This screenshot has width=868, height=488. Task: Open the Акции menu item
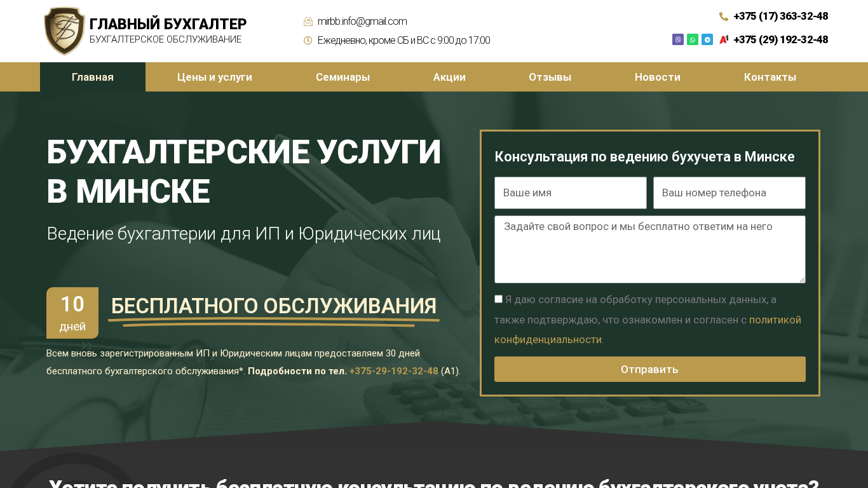(449, 77)
